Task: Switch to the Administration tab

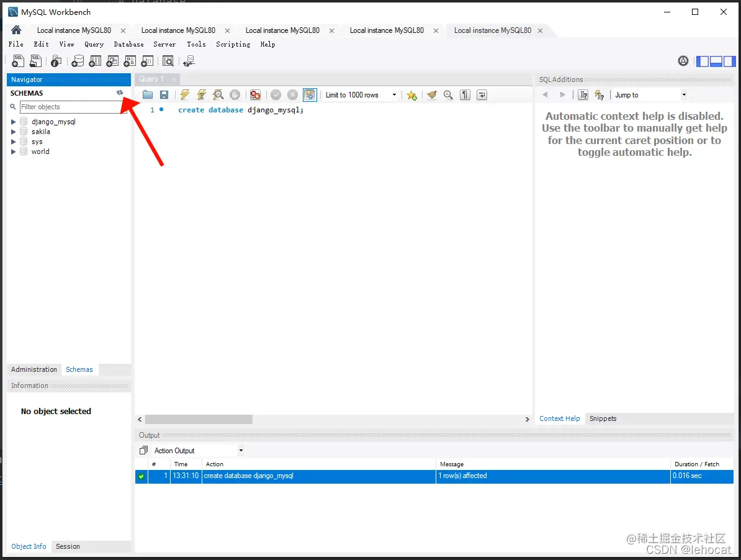Action: click(x=34, y=369)
